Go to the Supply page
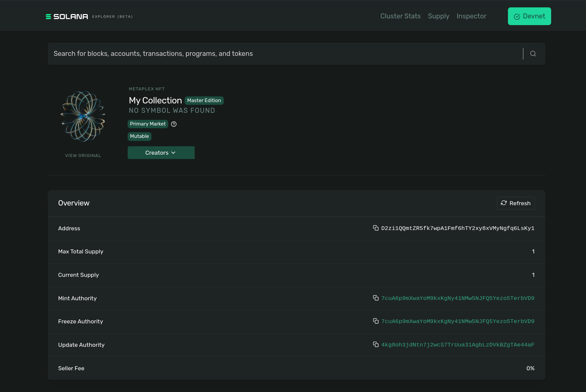Screen dimensions: 586x392 point(438,16)
